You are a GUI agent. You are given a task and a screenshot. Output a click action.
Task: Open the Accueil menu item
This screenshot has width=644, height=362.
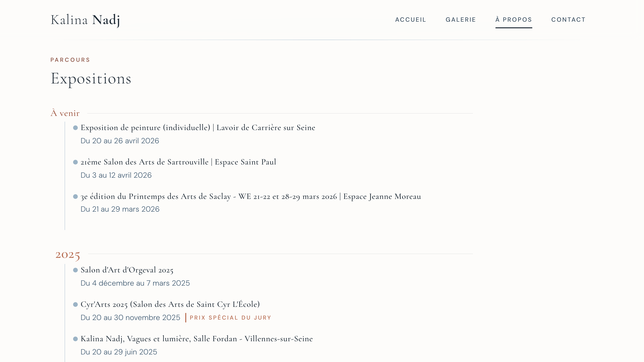410,20
